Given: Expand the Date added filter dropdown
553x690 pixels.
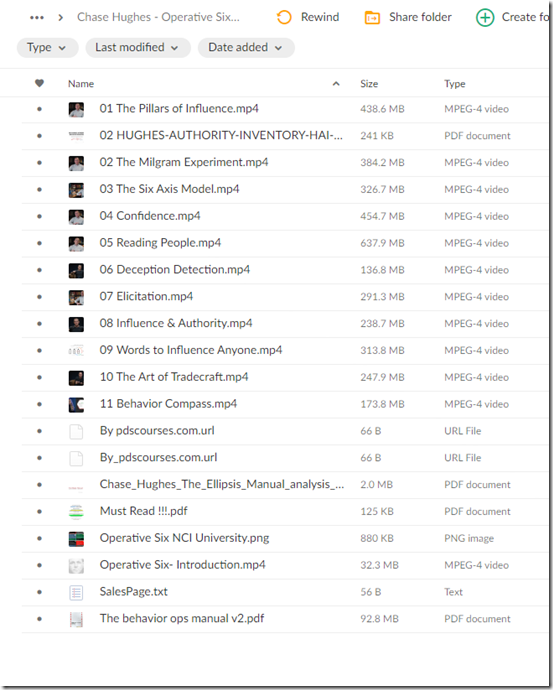Looking at the screenshot, I should click(x=246, y=48).
